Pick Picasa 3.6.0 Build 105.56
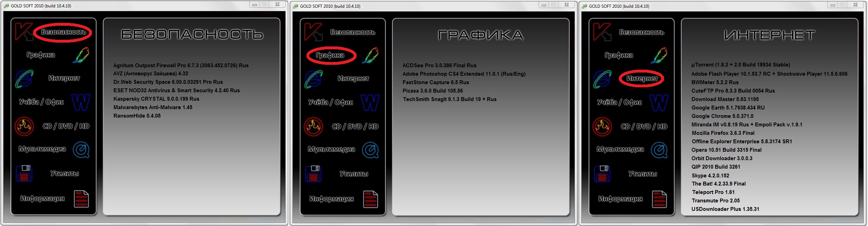The width and height of the screenshot is (868, 226). pos(433,91)
